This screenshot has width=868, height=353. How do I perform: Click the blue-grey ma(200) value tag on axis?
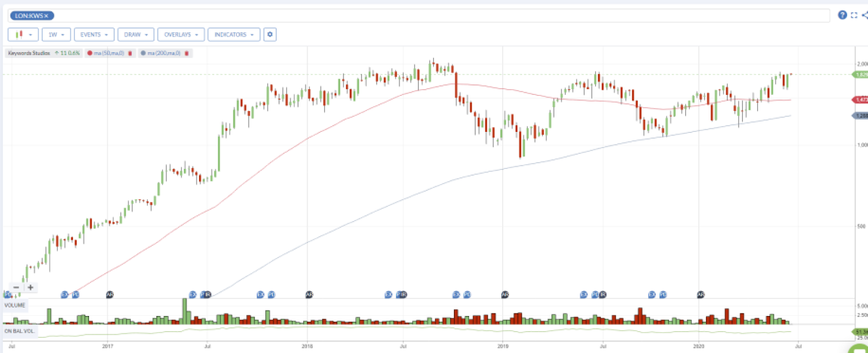click(x=861, y=116)
